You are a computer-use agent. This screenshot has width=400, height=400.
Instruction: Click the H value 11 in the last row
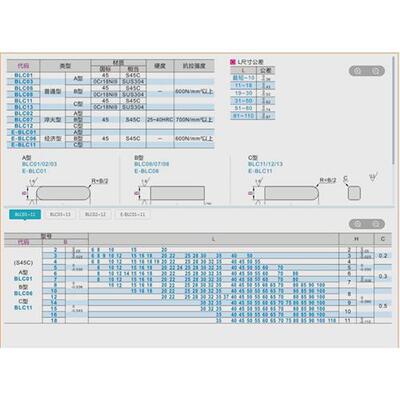tap(348, 320)
